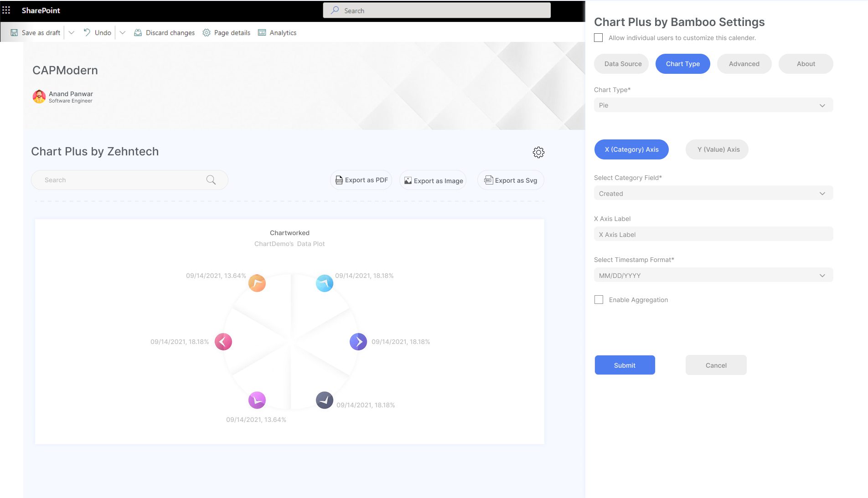Switch to the Data Source tab
868x498 pixels.
pyautogui.click(x=623, y=64)
